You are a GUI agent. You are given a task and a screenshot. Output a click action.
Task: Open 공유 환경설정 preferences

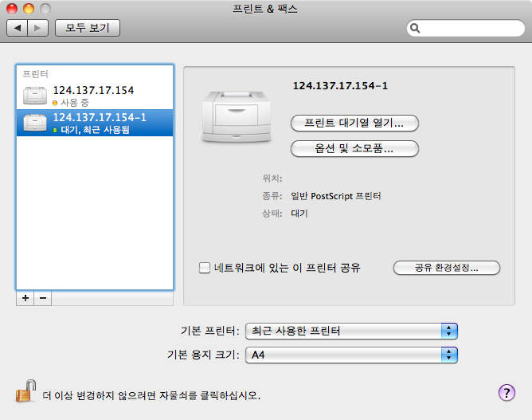[x=447, y=268]
